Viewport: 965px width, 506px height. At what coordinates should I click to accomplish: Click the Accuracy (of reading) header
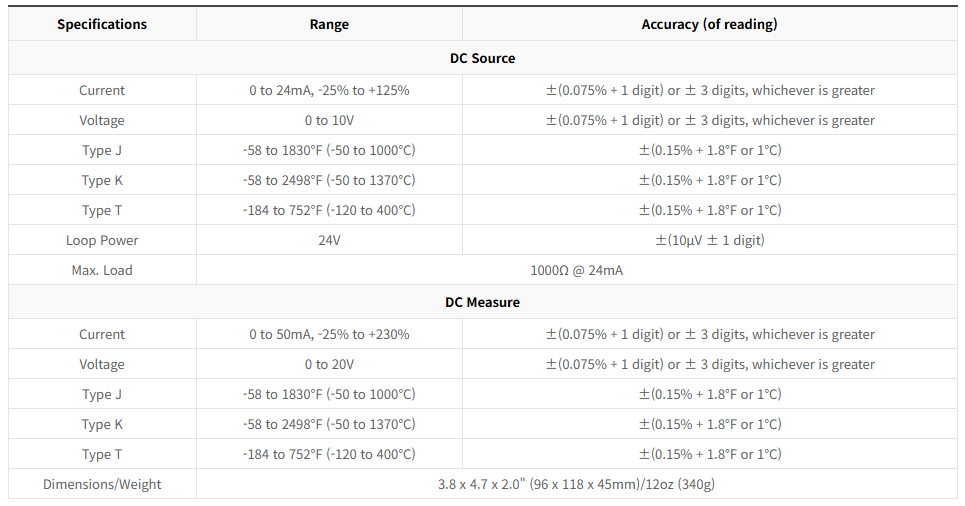coord(709,24)
